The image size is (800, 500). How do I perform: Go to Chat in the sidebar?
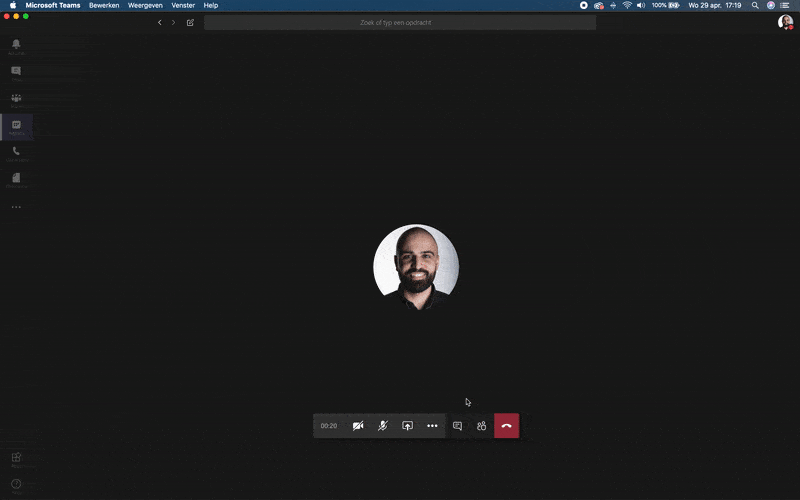[x=16, y=72]
